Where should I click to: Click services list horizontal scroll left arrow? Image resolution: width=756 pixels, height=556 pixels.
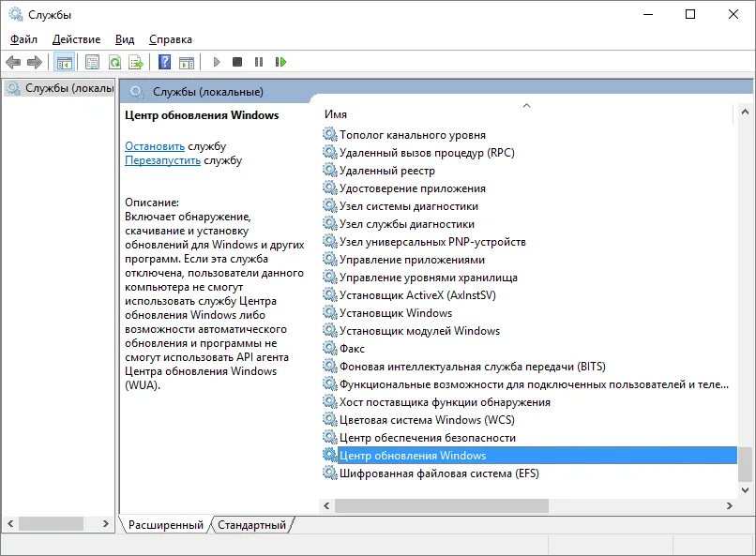tap(326, 505)
